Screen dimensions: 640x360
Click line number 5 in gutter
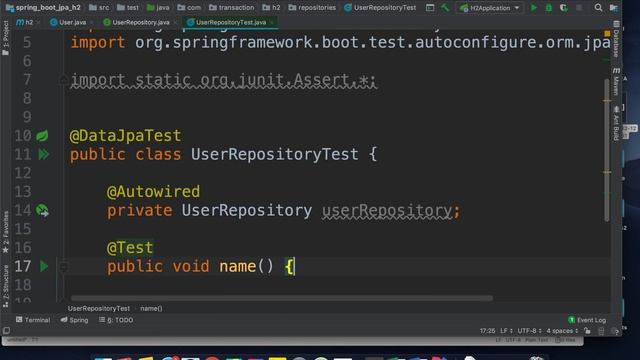point(27,42)
